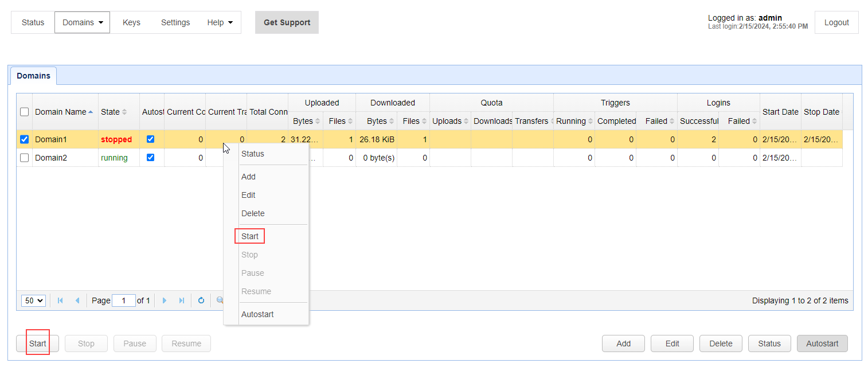This screenshot has height=367, width=868.
Task: Jump to the last page
Action: (182, 300)
